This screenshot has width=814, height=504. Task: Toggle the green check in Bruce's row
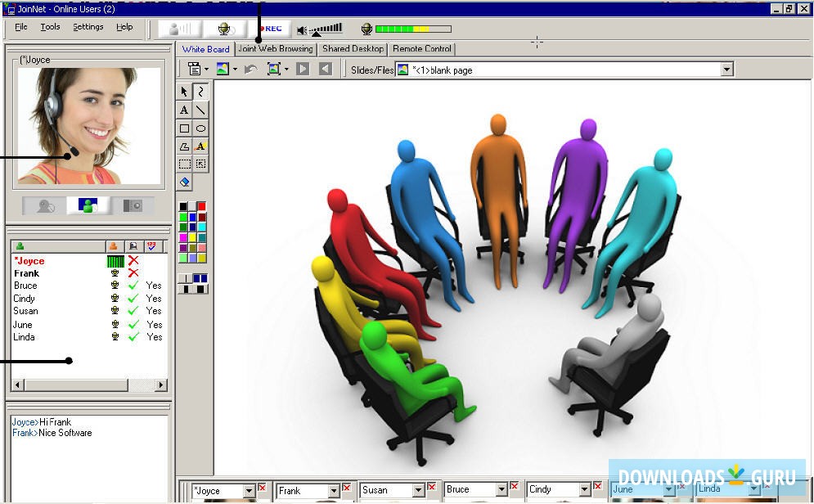pyautogui.click(x=133, y=286)
